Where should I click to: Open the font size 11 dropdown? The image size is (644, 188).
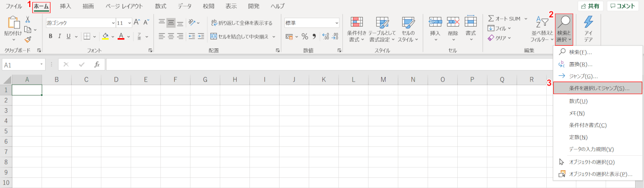(x=130, y=23)
